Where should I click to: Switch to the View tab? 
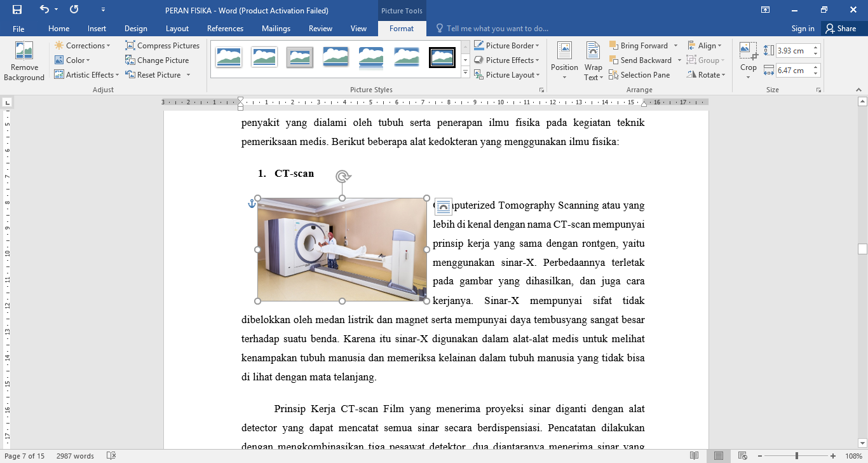tap(358, 29)
